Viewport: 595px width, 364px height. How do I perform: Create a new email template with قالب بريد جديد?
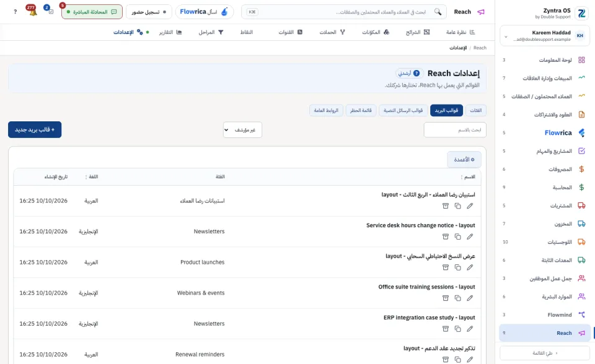tap(35, 129)
